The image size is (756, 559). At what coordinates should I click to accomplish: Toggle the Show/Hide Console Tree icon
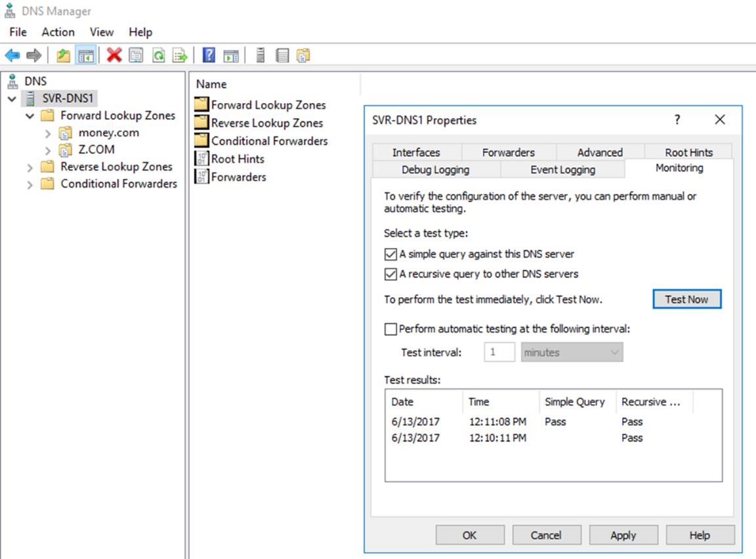[85, 56]
